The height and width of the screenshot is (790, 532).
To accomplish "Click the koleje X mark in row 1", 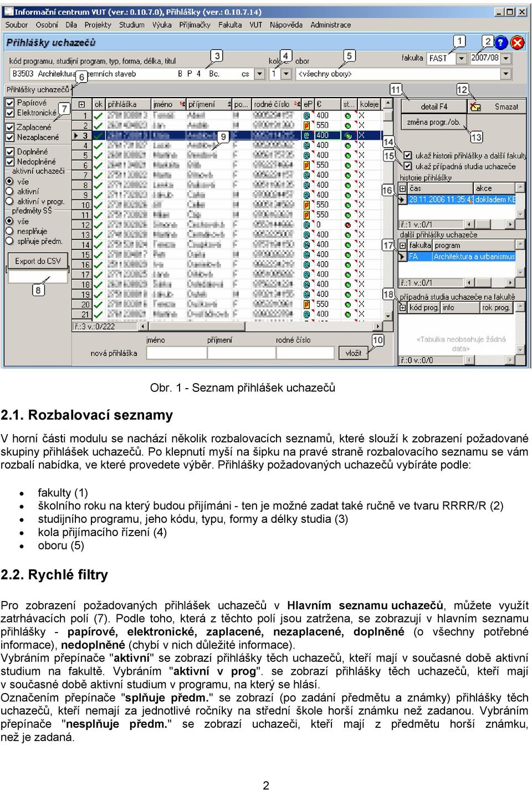I will point(361,116).
